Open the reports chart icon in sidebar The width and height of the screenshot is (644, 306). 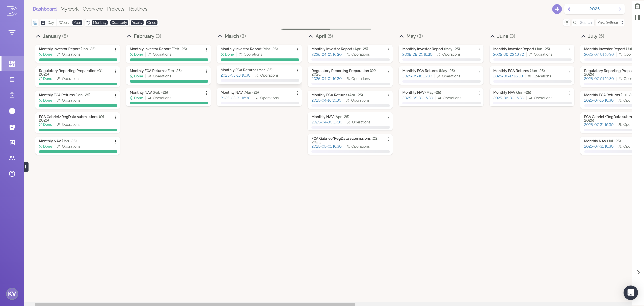coord(12,142)
